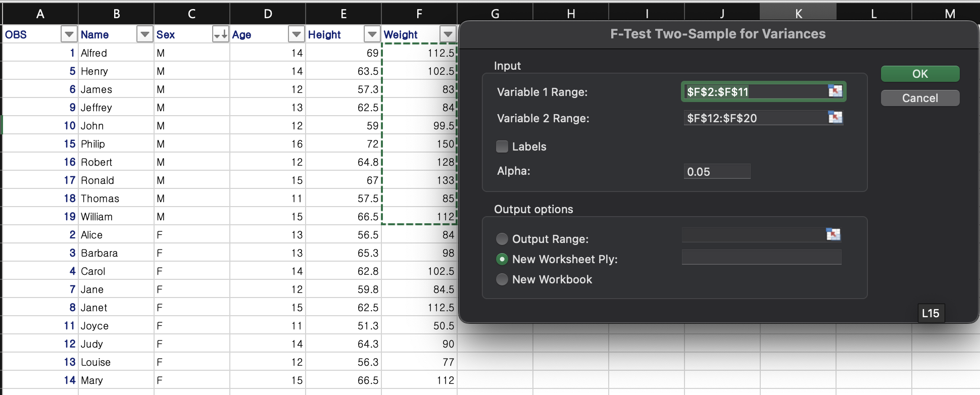The width and height of the screenshot is (980, 395).
Task: Select the New Worksheet Ply radio option
Action: (x=502, y=259)
